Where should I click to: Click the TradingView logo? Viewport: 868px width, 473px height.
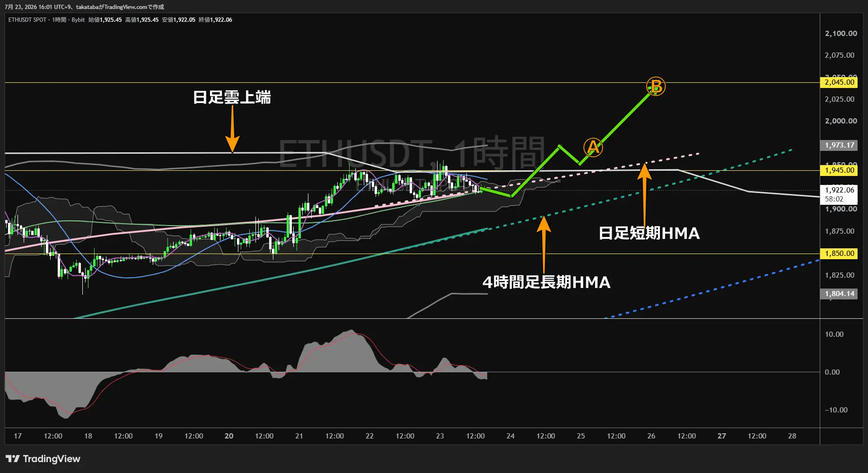[x=43, y=459]
